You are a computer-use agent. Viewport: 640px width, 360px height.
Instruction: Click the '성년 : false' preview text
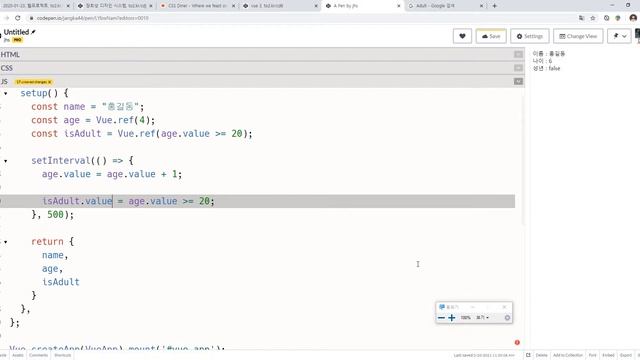point(546,69)
